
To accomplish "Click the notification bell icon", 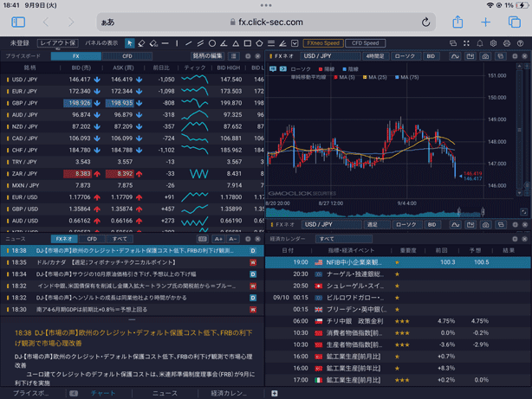I will 479,42.
